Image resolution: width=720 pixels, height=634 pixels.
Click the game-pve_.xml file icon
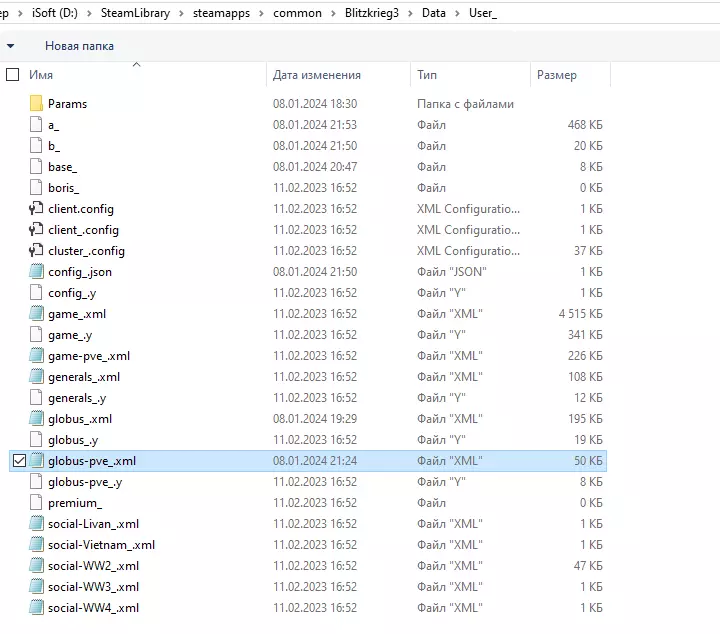click(x=36, y=355)
